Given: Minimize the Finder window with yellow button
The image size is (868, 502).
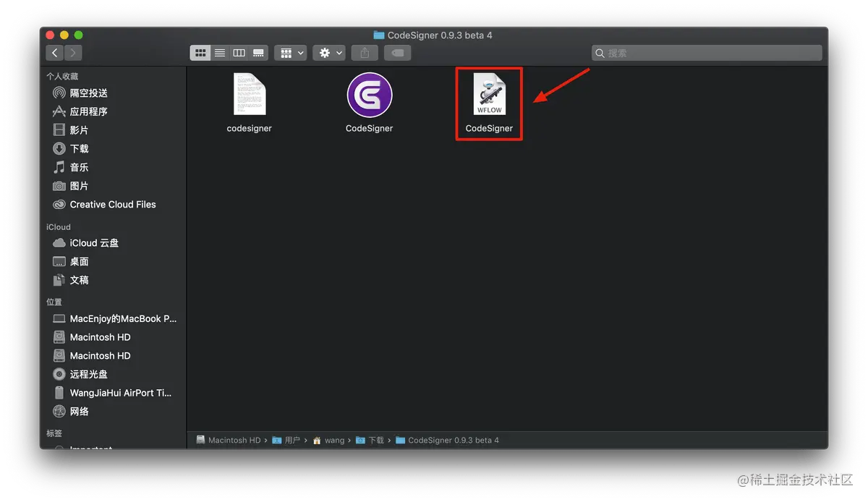Looking at the screenshot, I should 64,35.
